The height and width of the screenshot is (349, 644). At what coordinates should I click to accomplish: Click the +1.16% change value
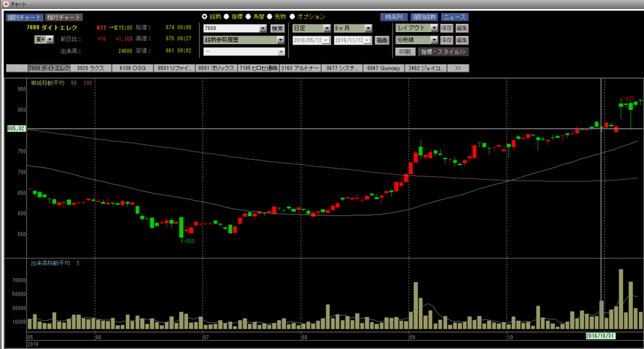point(124,39)
